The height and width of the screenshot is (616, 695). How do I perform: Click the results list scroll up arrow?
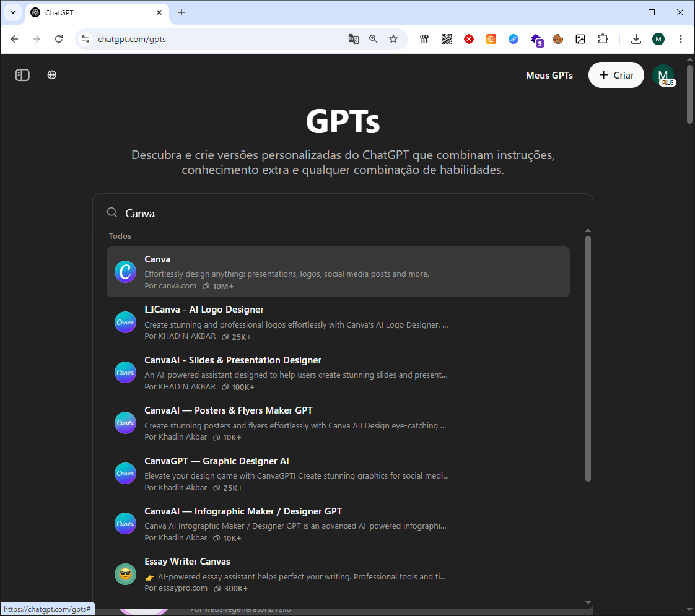point(588,230)
